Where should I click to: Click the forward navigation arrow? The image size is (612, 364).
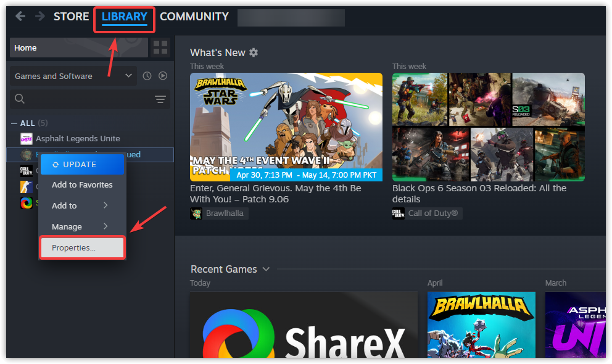(39, 16)
